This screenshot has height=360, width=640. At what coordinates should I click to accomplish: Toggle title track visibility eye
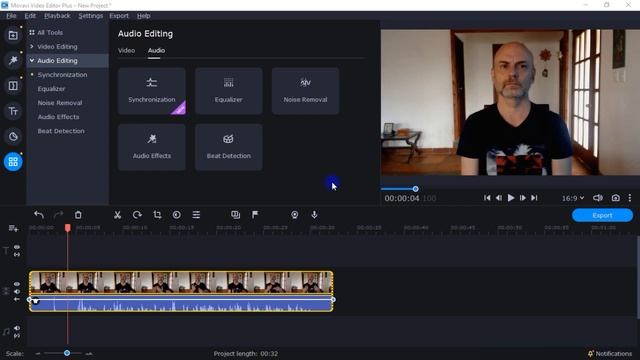(17, 247)
